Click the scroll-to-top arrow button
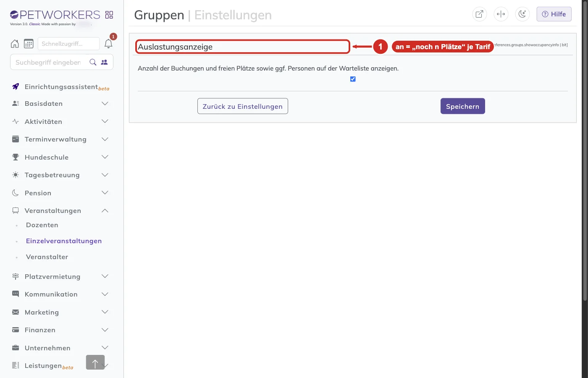Viewport: 588px width, 378px height. point(95,362)
